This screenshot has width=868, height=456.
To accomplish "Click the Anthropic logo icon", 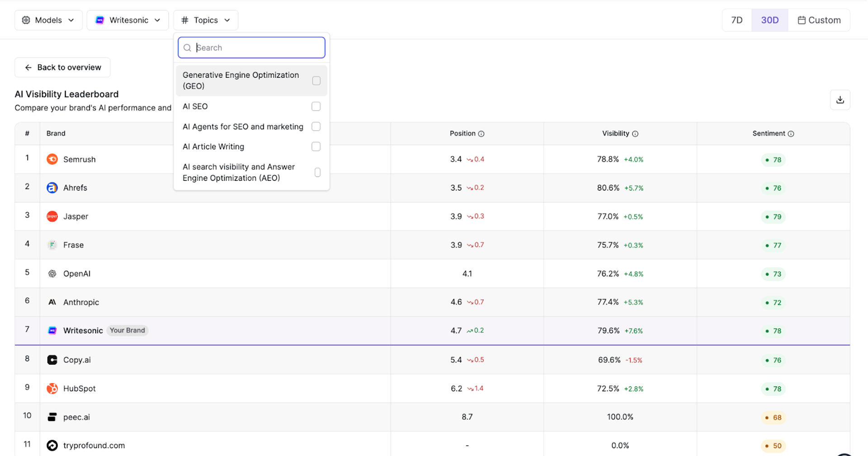I will coord(52,302).
